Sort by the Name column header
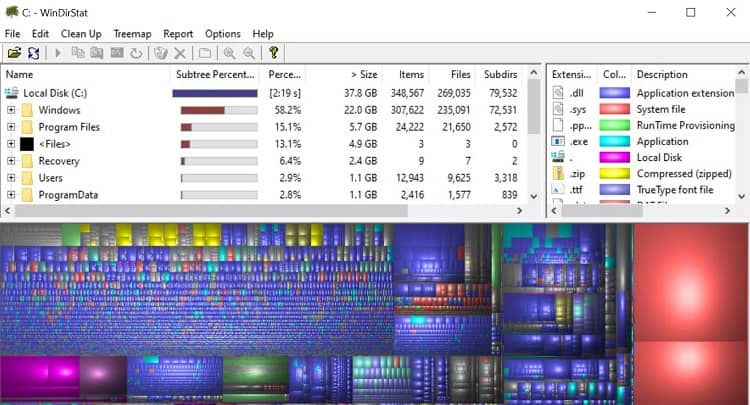The image size is (750, 405). [86, 75]
